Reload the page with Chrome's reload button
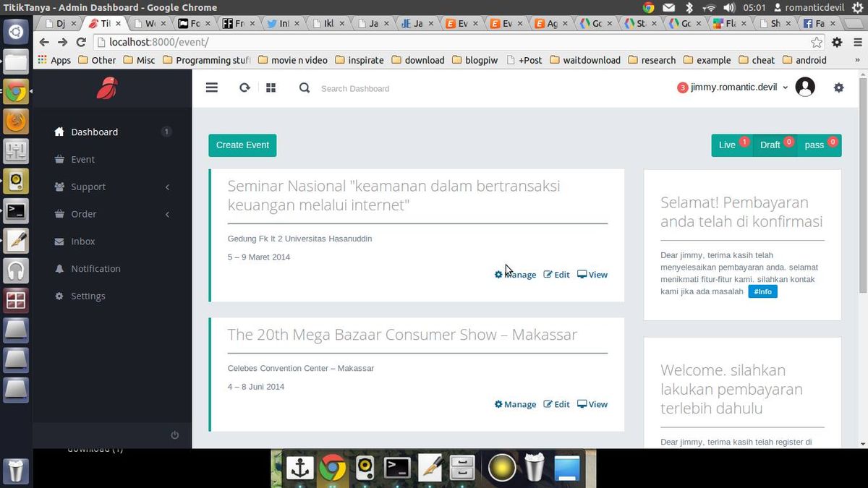868x488 pixels. click(81, 42)
